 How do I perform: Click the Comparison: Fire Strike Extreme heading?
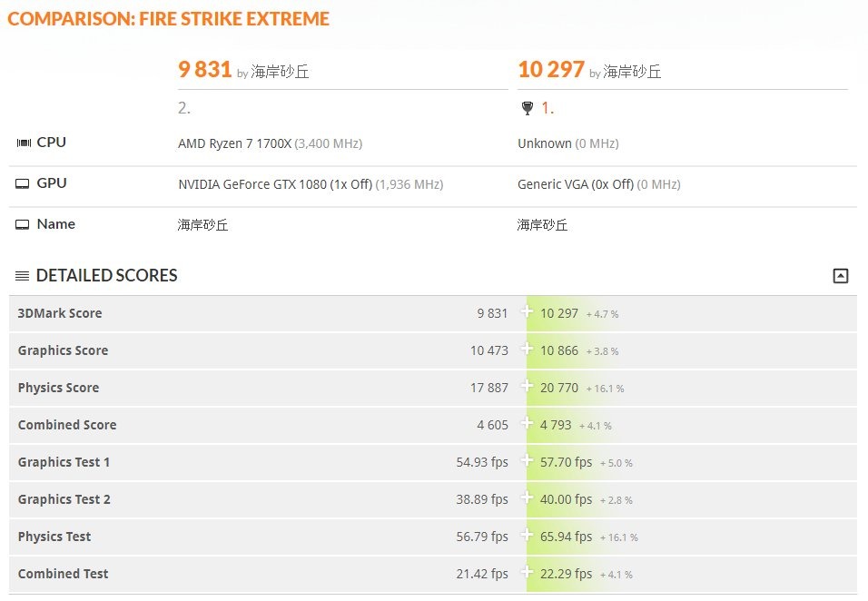tap(168, 19)
